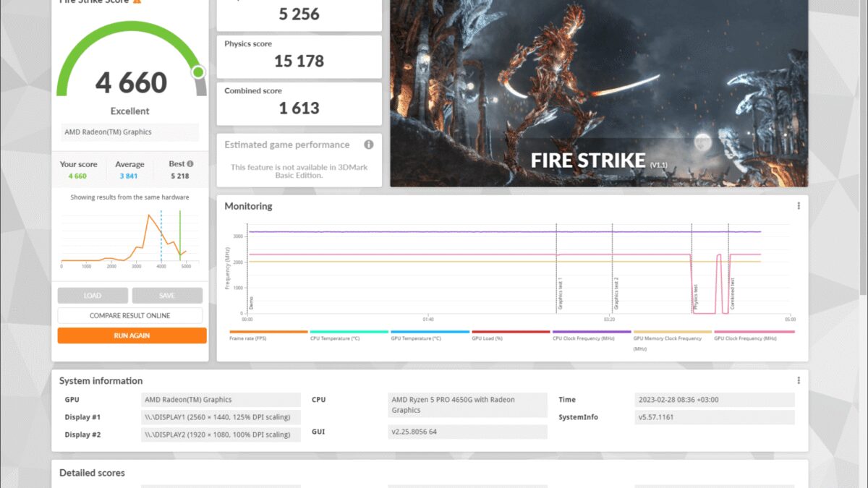This screenshot has height=488, width=868.
Task: Click the warning icon beside Fire Strike Score
Action: click(x=137, y=1)
